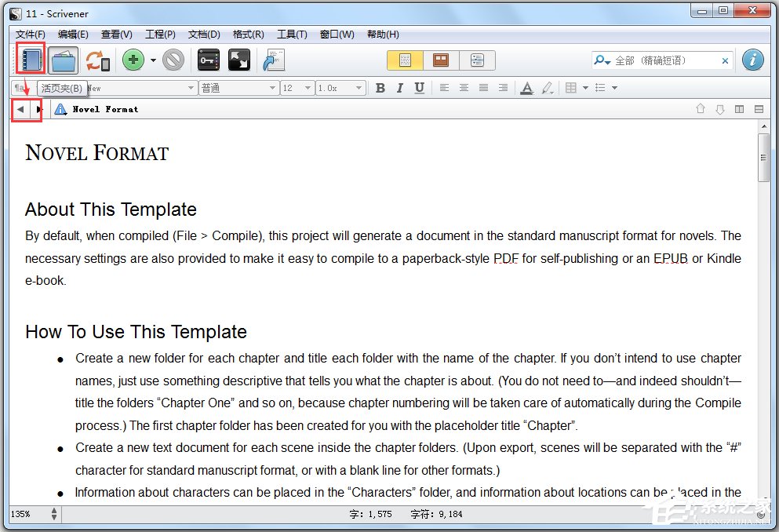Viewport: 779px width, 532px height.
Task: Open the File menu 文件(F)
Action: (31, 35)
